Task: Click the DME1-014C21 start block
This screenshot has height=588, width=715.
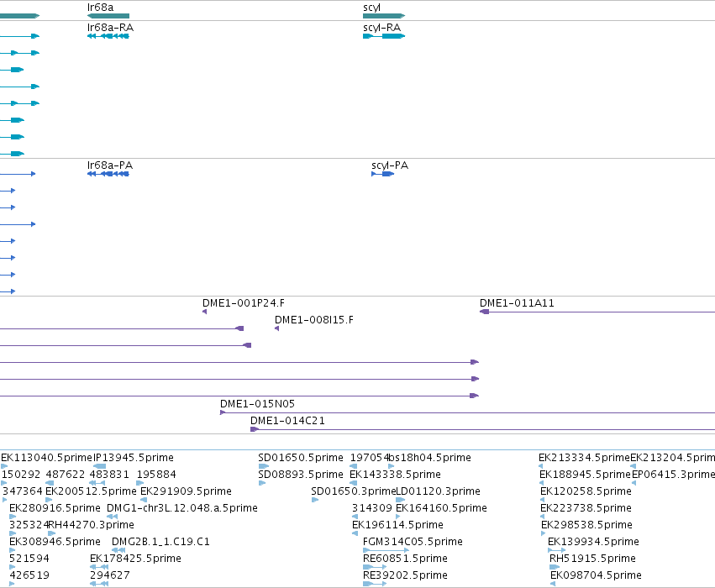Action: tap(255, 429)
